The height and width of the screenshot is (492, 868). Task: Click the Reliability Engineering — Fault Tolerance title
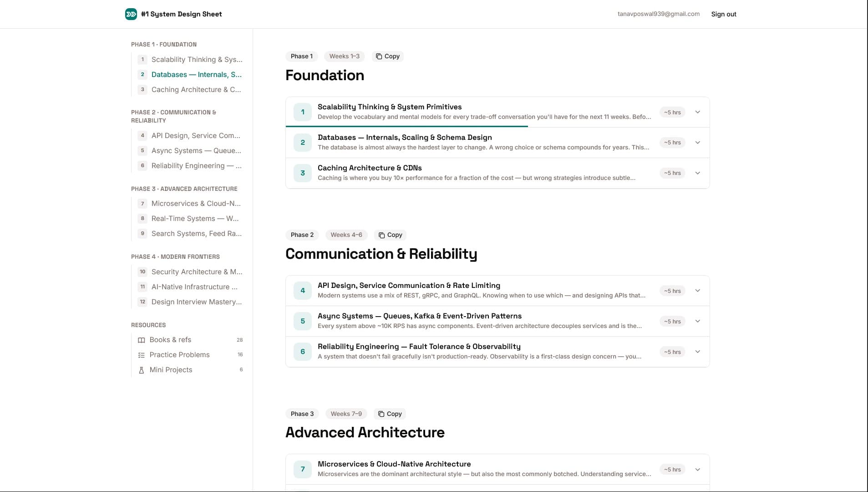click(x=419, y=347)
